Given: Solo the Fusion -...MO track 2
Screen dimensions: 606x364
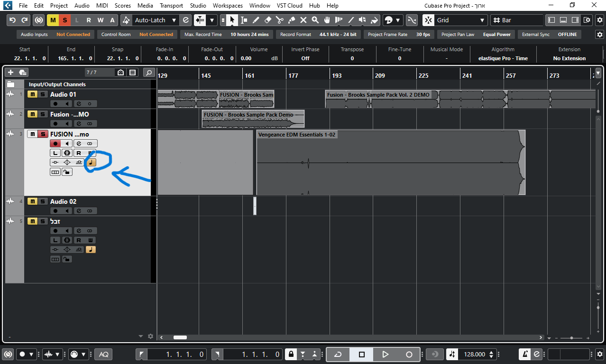Looking at the screenshot, I should [x=43, y=114].
